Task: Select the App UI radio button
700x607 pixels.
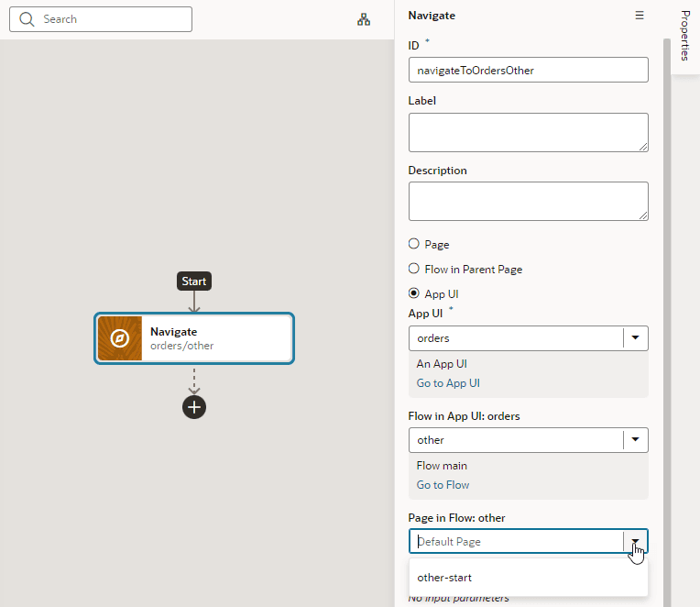Action: point(414,293)
